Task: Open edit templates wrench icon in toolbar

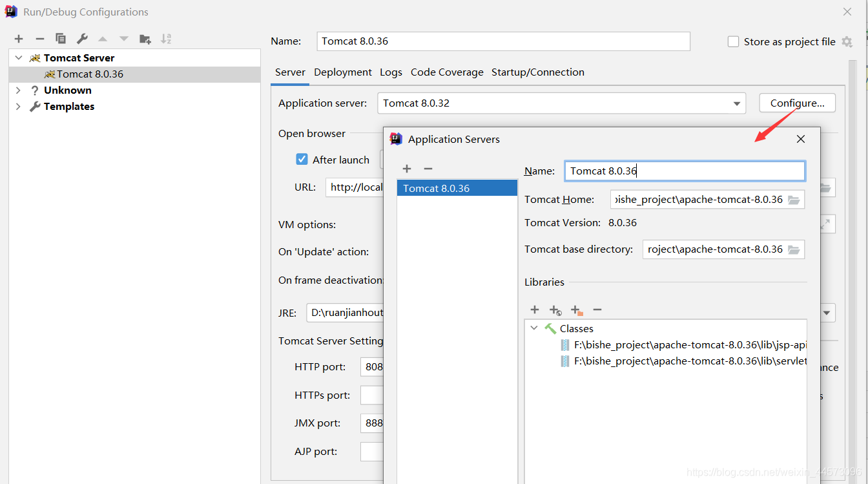Action: [x=82, y=39]
